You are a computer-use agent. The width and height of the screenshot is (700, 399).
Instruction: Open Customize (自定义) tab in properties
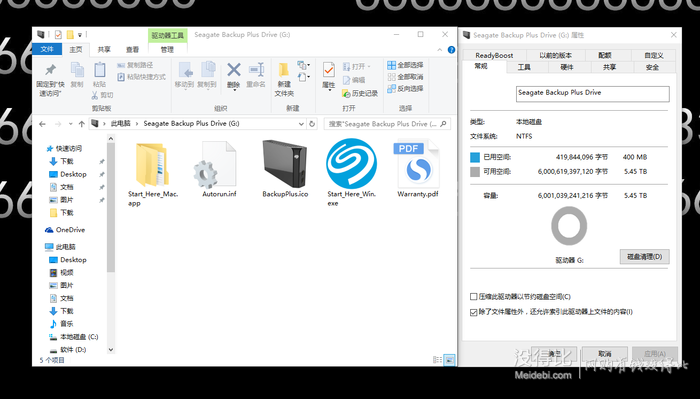[654, 55]
